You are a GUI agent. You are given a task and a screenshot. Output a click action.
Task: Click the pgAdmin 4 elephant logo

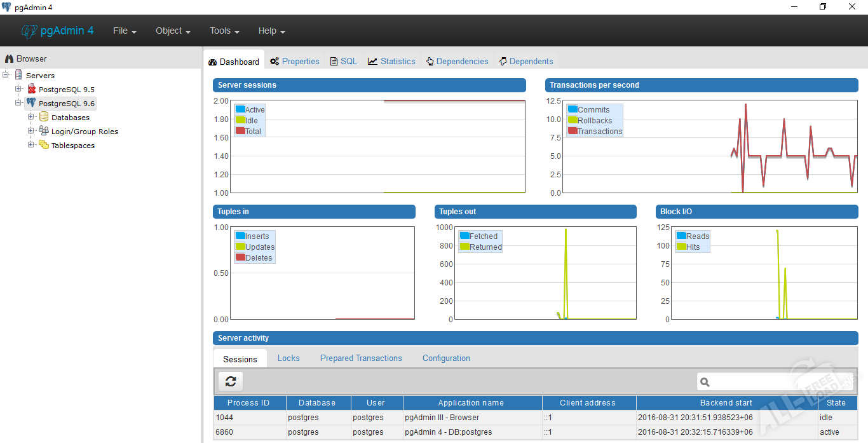tap(29, 31)
